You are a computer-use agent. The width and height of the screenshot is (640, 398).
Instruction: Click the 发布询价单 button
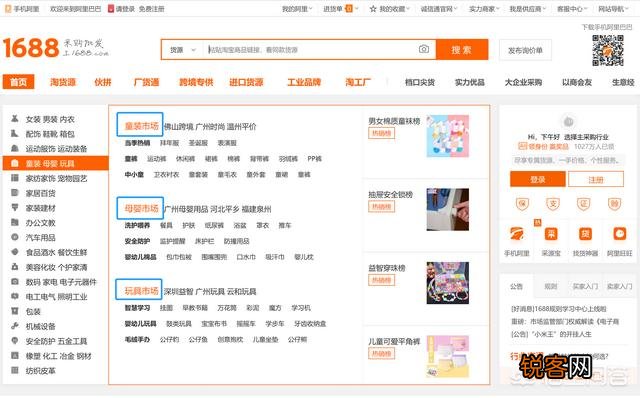[x=525, y=50]
